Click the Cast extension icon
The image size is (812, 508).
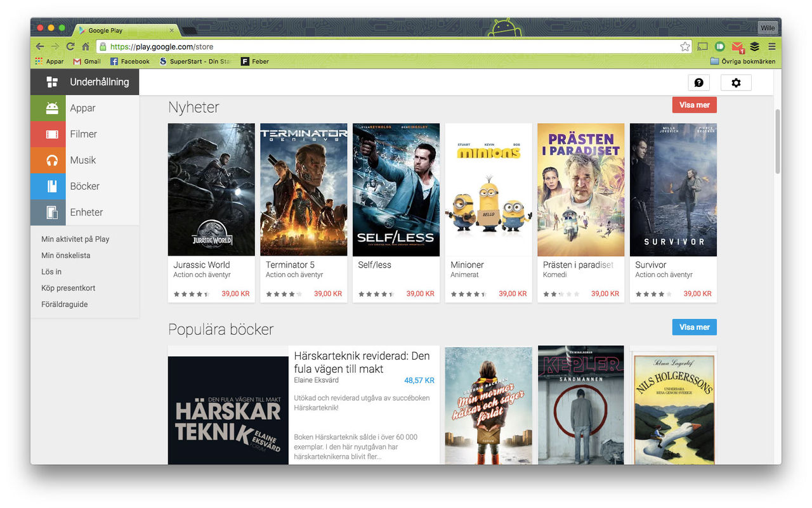[702, 46]
